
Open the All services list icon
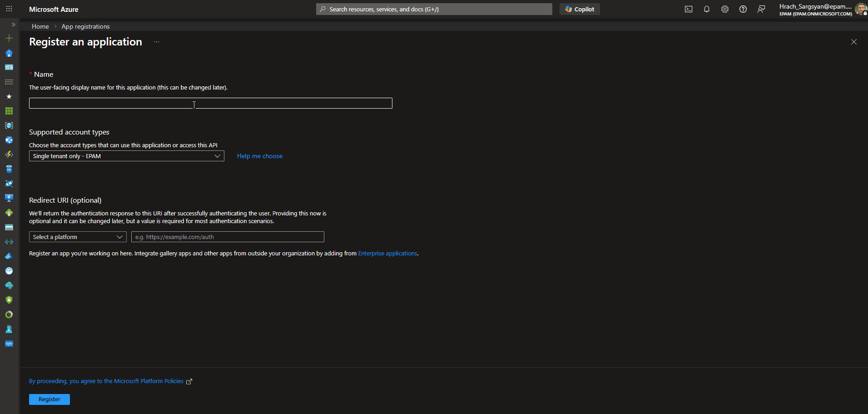(x=9, y=82)
